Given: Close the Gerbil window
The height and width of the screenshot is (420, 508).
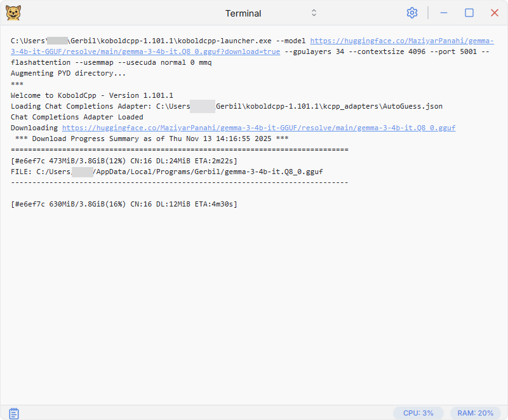Looking at the screenshot, I should (x=494, y=13).
